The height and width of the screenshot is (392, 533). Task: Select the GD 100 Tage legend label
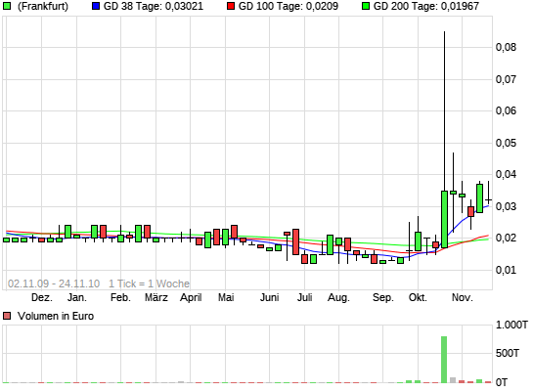(x=289, y=6)
